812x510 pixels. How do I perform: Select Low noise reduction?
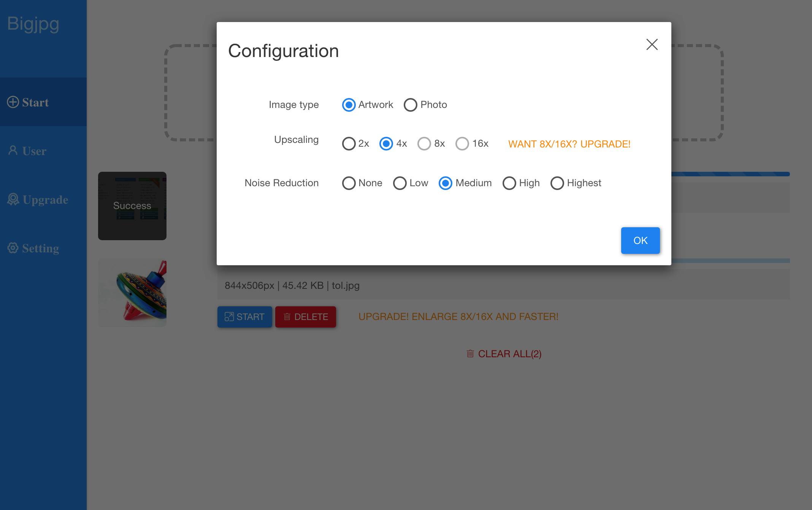coord(400,183)
